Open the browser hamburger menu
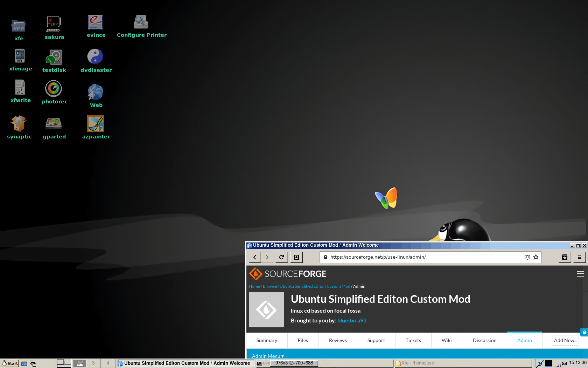Image resolution: width=588 pixels, height=368 pixels. click(x=580, y=257)
